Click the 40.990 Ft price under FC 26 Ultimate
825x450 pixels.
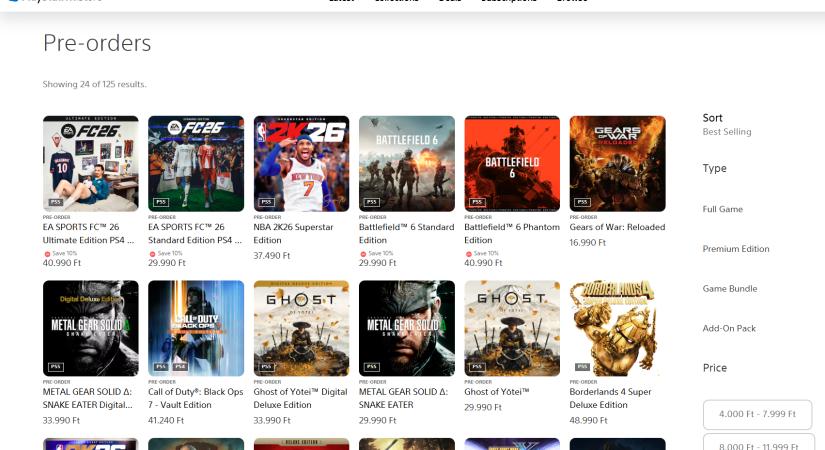pyautogui.click(x=62, y=263)
